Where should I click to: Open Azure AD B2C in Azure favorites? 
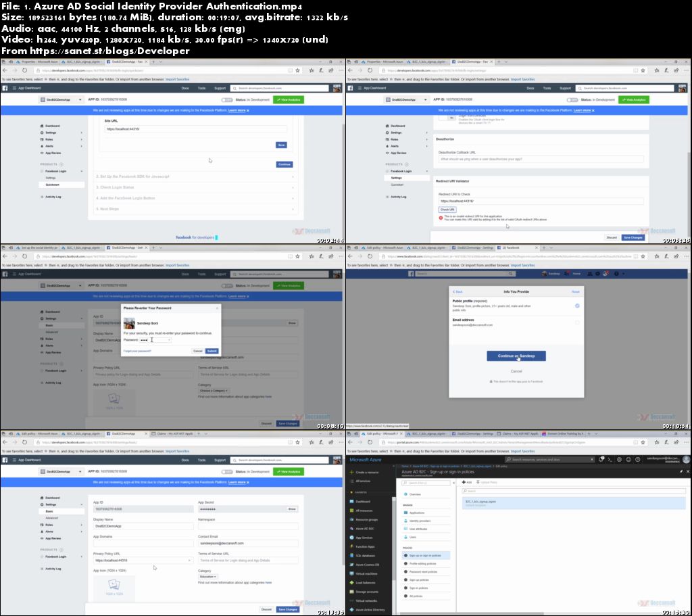click(x=362, y=529)
